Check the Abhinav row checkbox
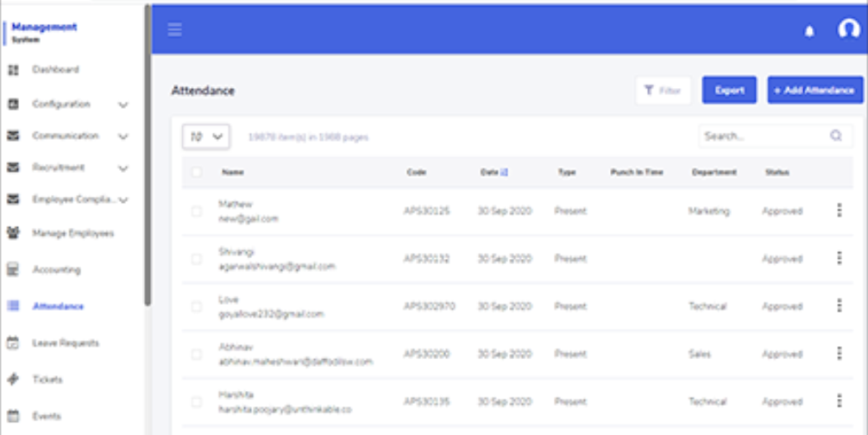868x435 pixels. click(x=197, y=354)
